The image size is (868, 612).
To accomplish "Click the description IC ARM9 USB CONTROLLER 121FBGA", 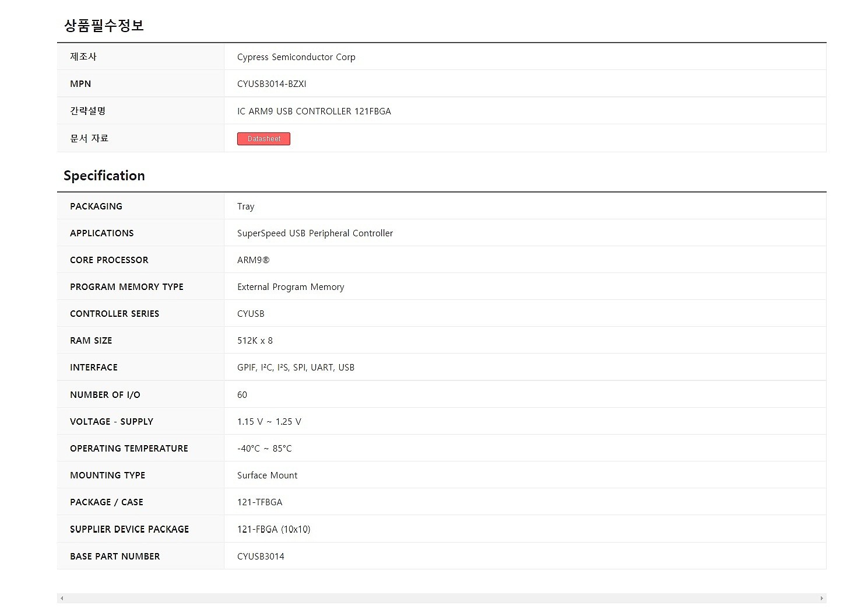I will 314,111.
